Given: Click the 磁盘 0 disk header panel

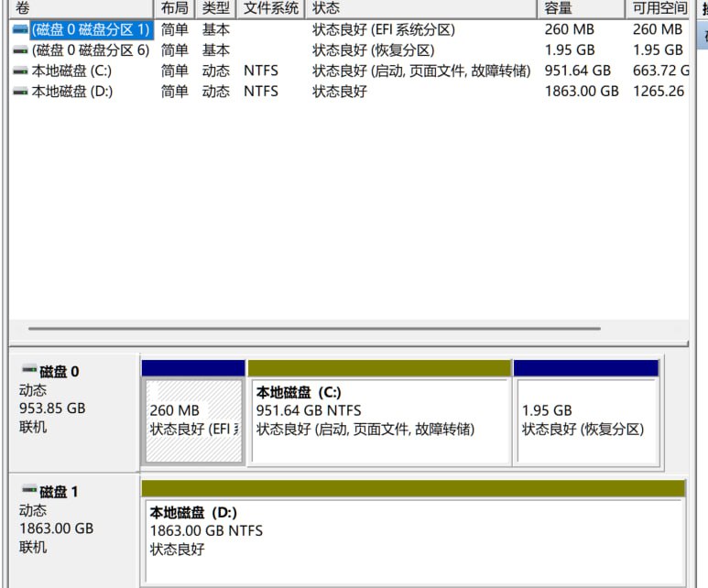Looking at the screenshot, I should (x=74, y=412).
